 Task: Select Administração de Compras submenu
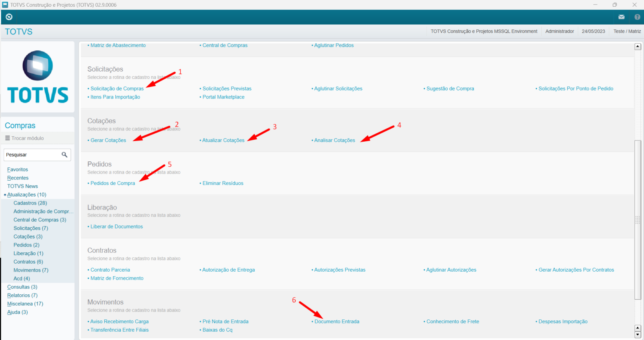pos(44,211)
